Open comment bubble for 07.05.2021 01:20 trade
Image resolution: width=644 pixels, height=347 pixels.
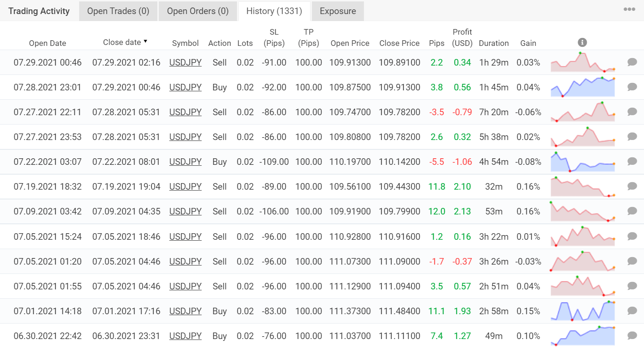pyautogui.click(x=632, y=261)
